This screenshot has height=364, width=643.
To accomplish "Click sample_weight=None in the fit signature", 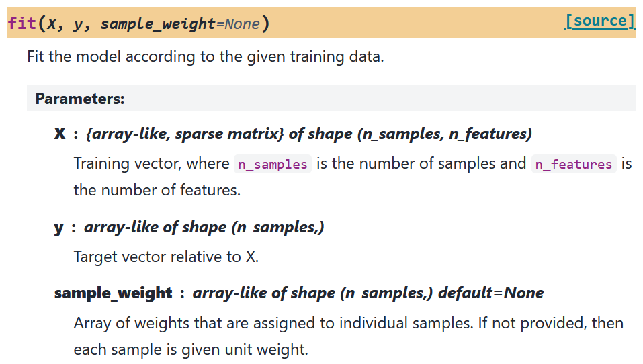I will [x=180, y=24].
